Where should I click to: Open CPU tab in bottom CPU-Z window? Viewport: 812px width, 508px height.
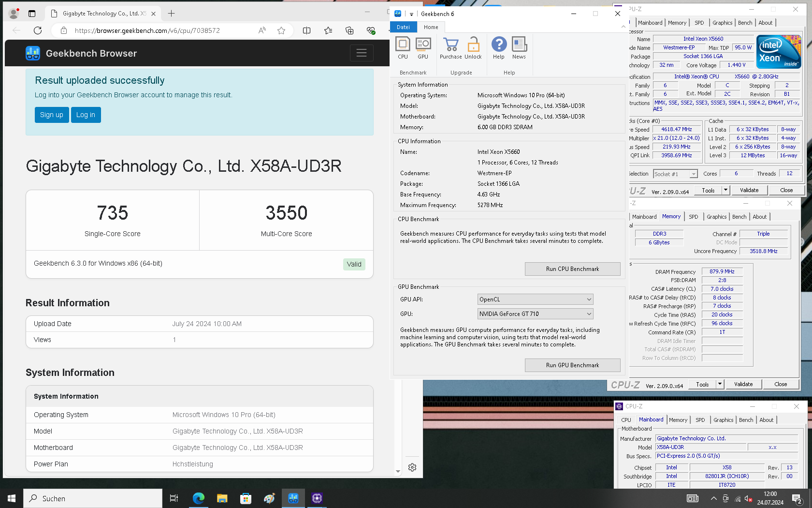point(626,420)
